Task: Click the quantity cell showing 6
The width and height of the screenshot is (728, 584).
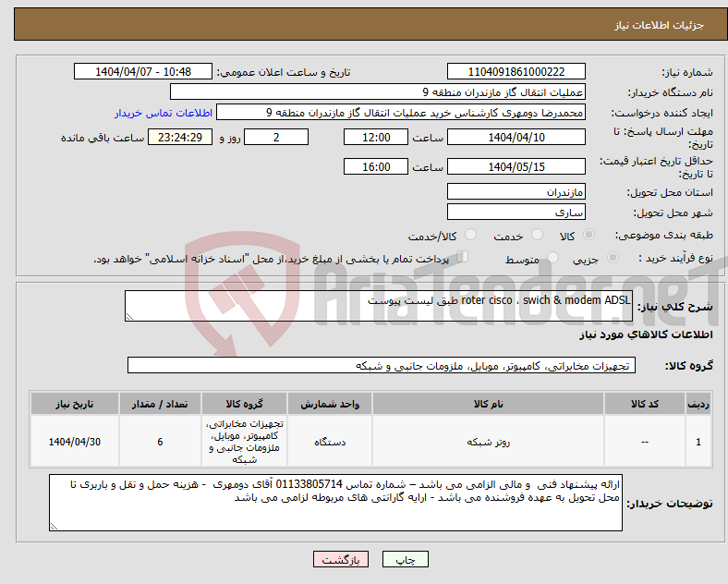Action: click(x=160, y=442)
